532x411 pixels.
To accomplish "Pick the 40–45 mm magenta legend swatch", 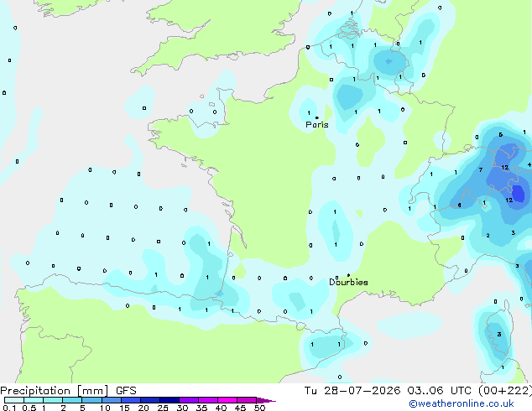I will (x=227, y=400).
